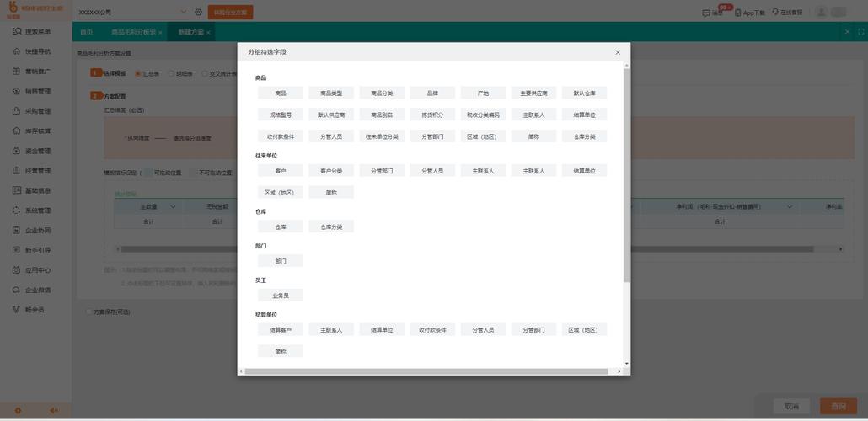The image size is (868, 421).
Task: Pick the 产地 field
Action: (x=483, y=93)
